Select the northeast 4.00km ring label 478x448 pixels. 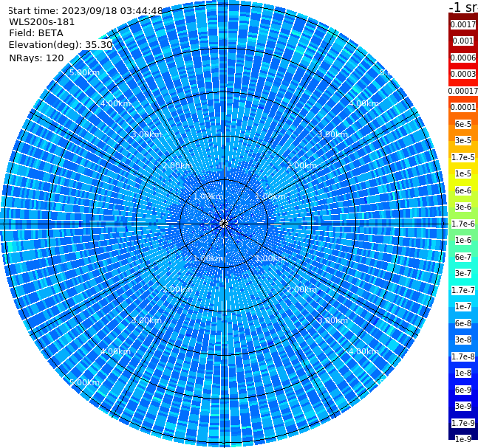363,103
